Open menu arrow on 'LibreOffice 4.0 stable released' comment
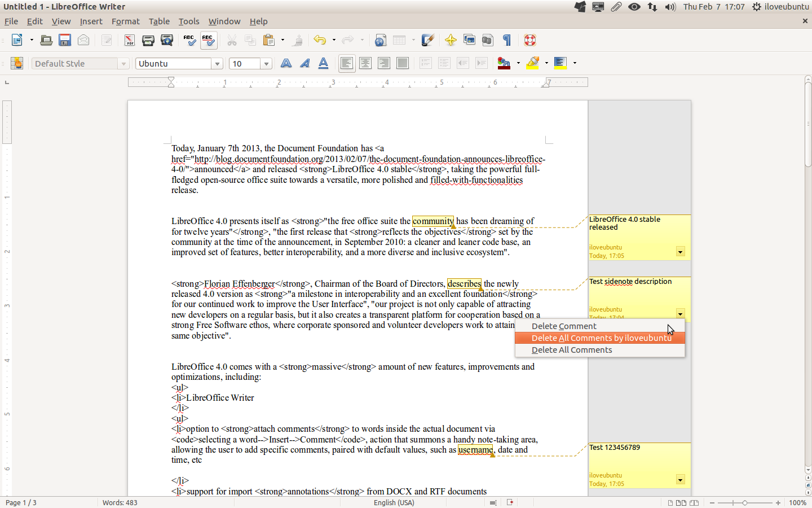 pyautogui.click(x=680, y=252)
